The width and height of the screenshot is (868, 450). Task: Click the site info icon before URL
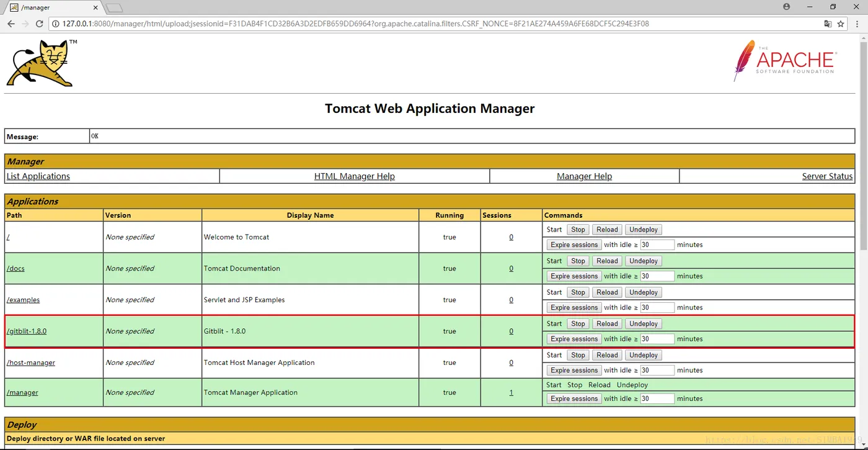point(55,24)
